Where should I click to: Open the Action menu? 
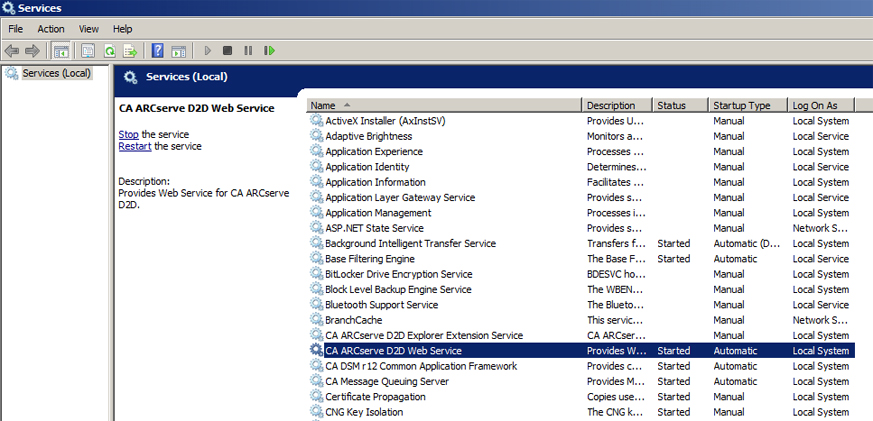click(x=51, y=29)
